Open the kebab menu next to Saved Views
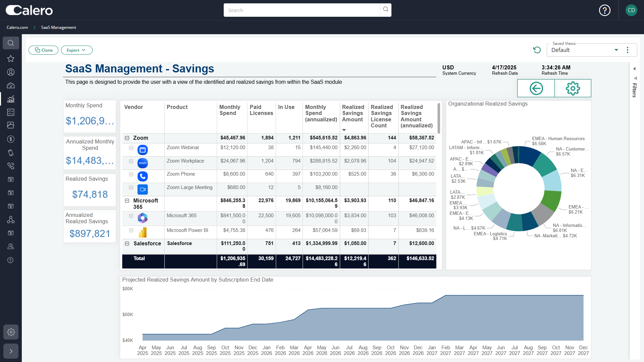 (x=628, y=50)
